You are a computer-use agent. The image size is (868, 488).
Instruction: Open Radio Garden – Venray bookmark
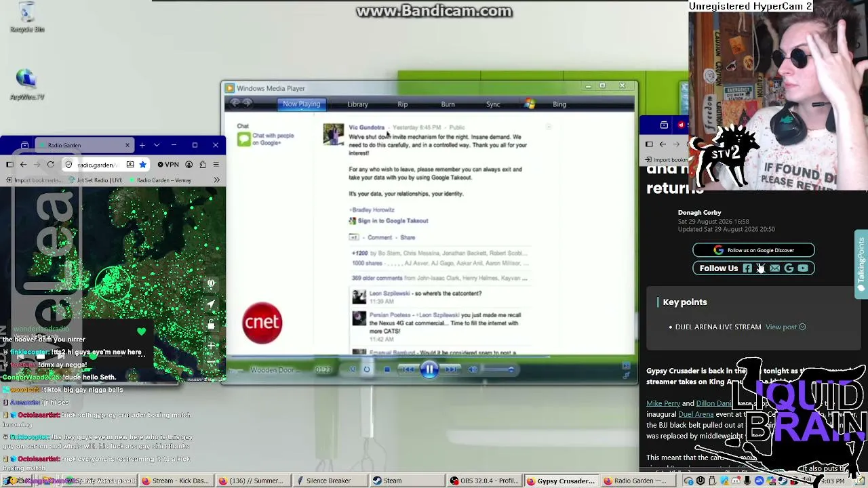coord(159,180)
